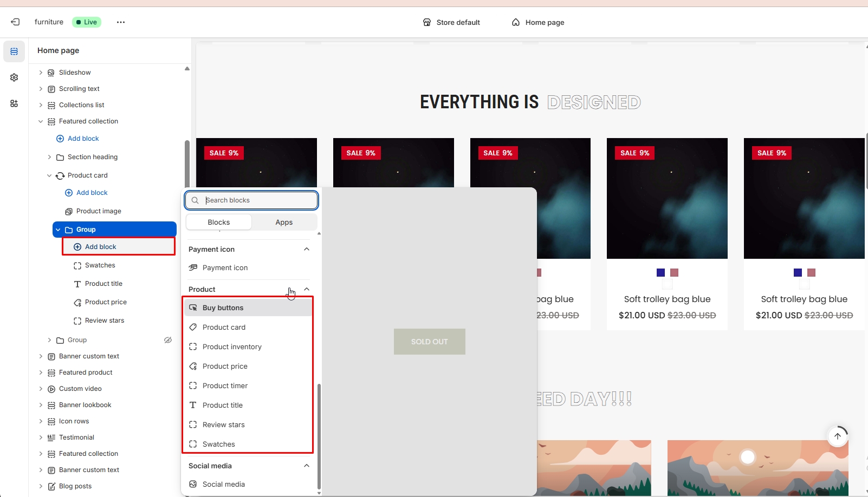The image size is (868, 497).
Task: Switch to the Apps tab
Action: [x=284, y=223]
